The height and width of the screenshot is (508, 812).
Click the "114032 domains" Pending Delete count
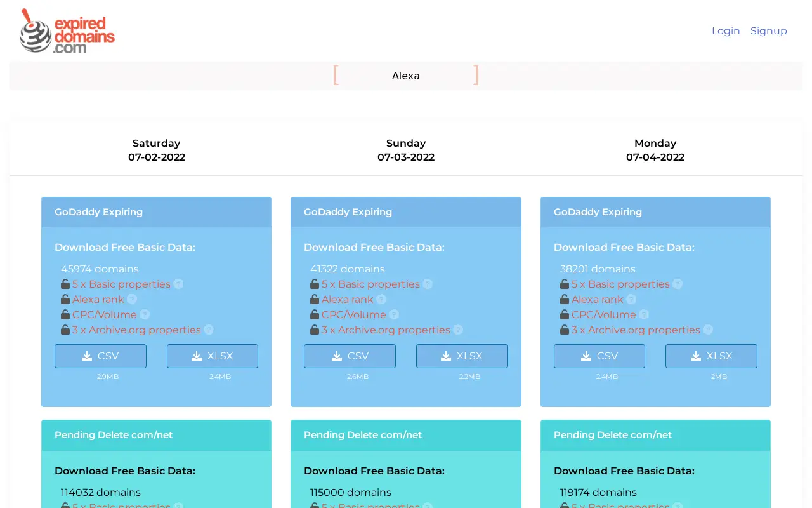coord(101,492)
